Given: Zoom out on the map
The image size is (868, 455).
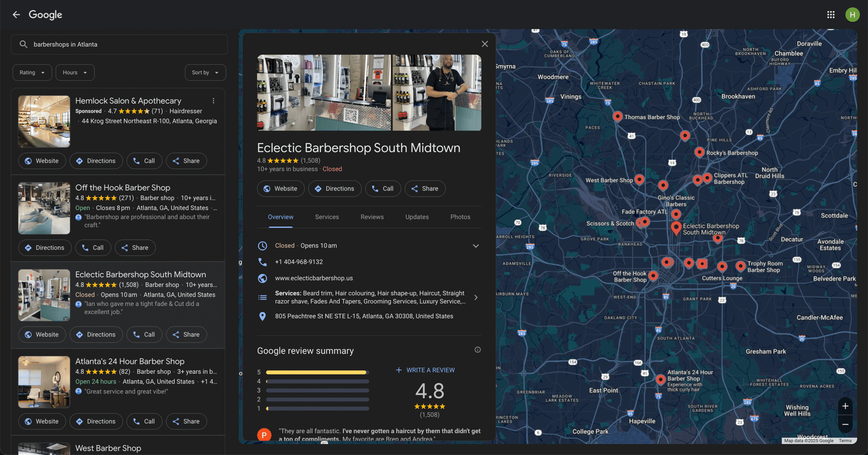Looking at the screenshot, I should click(845, 425).
